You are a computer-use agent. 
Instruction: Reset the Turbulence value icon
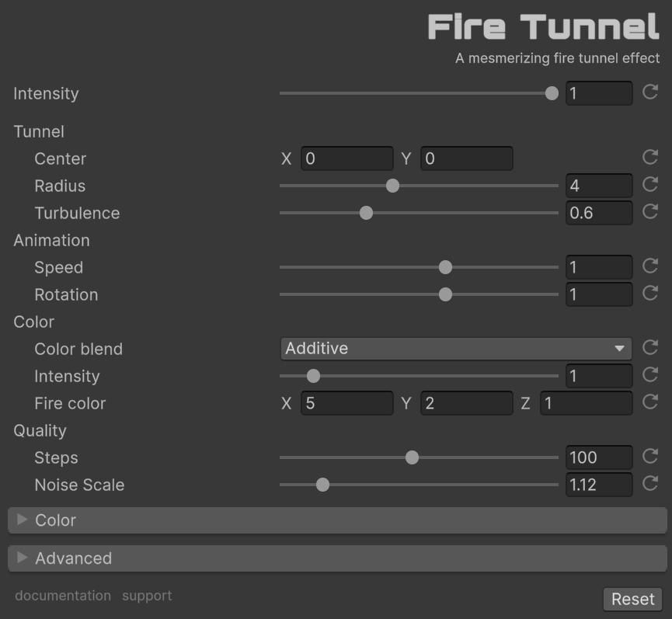tap(650, 212)
